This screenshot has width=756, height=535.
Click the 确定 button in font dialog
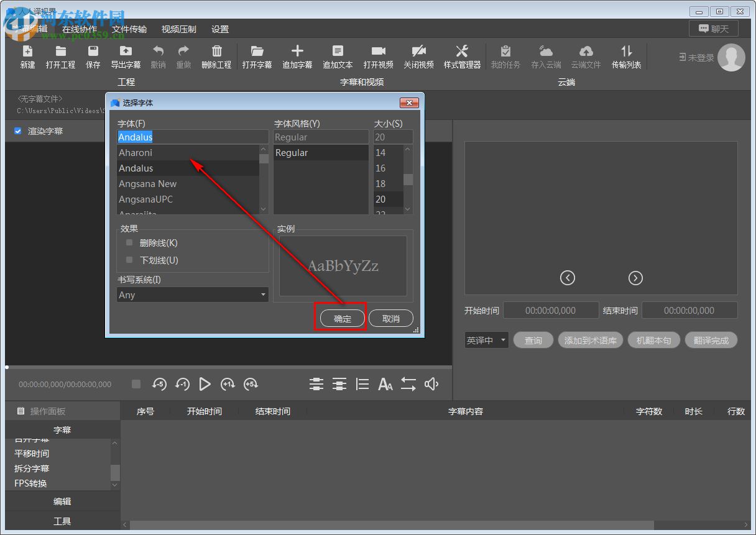point(343,319)
